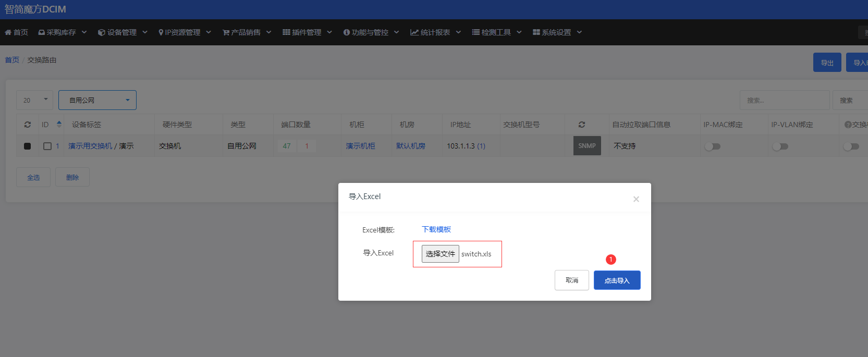This screenshot has height=357, width=868.
Task: Expand the 采购库存 menu arrow
Action: [x=84, y=32]
